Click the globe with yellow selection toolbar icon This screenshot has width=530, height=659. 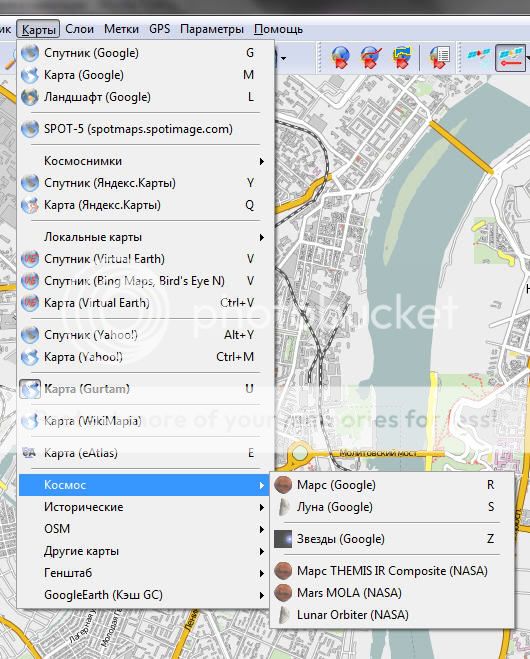(x=403, y=58)
